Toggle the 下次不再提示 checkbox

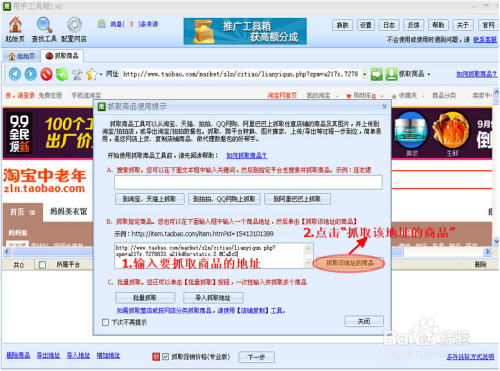(x=105, y=322)
